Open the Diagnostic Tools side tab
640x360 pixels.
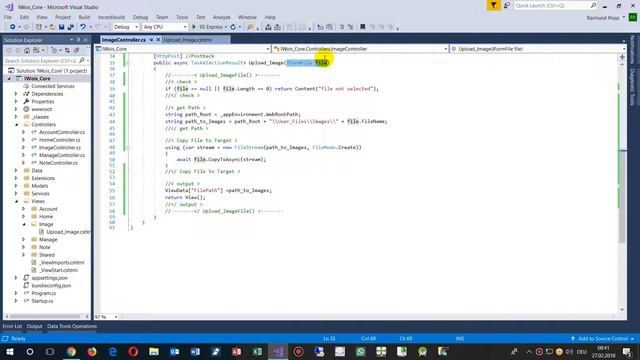pyautogui.click(x=632, y=87)
